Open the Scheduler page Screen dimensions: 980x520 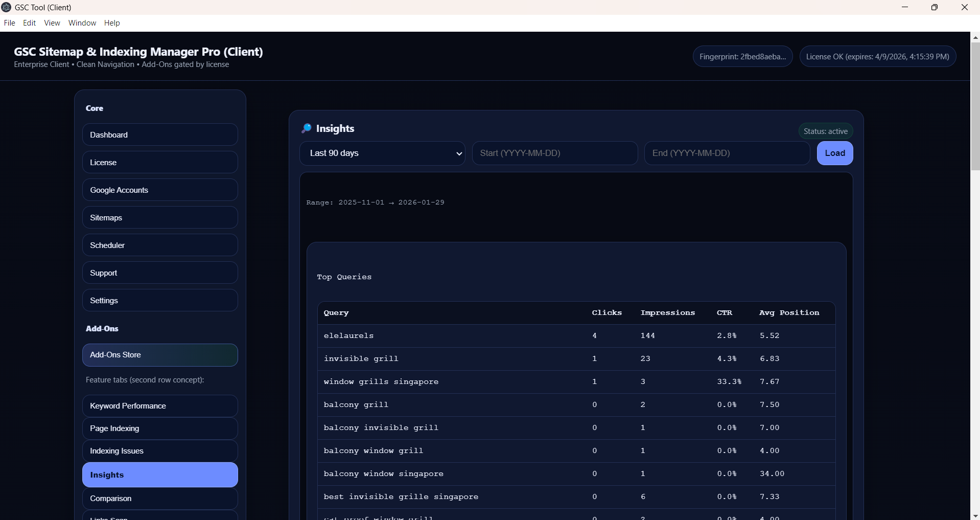click(160, 245)
